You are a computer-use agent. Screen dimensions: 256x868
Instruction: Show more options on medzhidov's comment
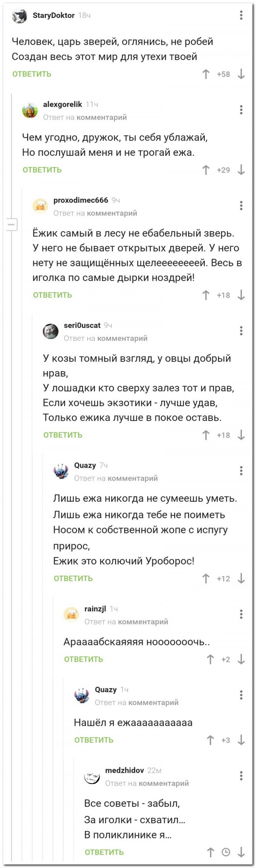click(241, 776)
